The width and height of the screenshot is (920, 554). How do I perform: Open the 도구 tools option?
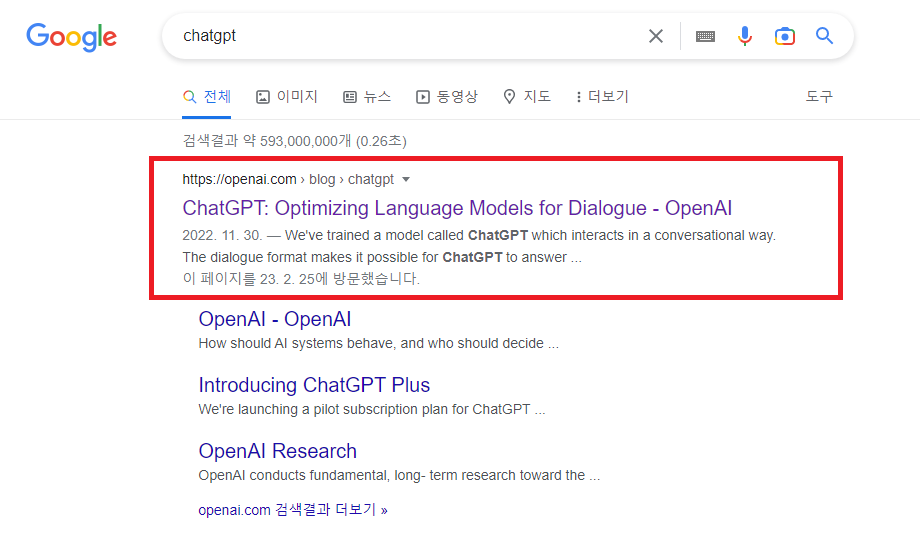click(x=819, y=96)
